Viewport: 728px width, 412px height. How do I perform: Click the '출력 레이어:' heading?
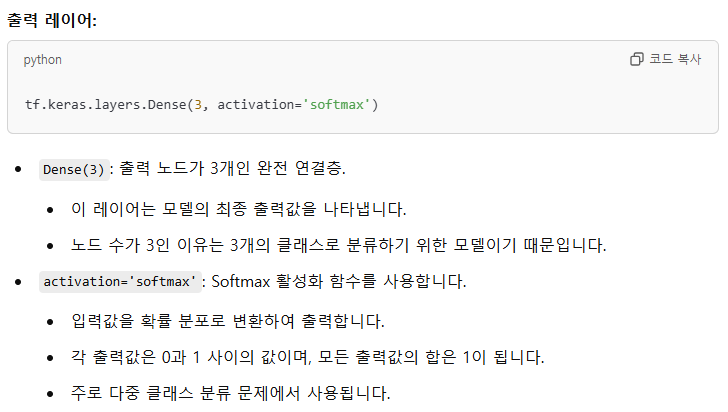tap(52, 20)
